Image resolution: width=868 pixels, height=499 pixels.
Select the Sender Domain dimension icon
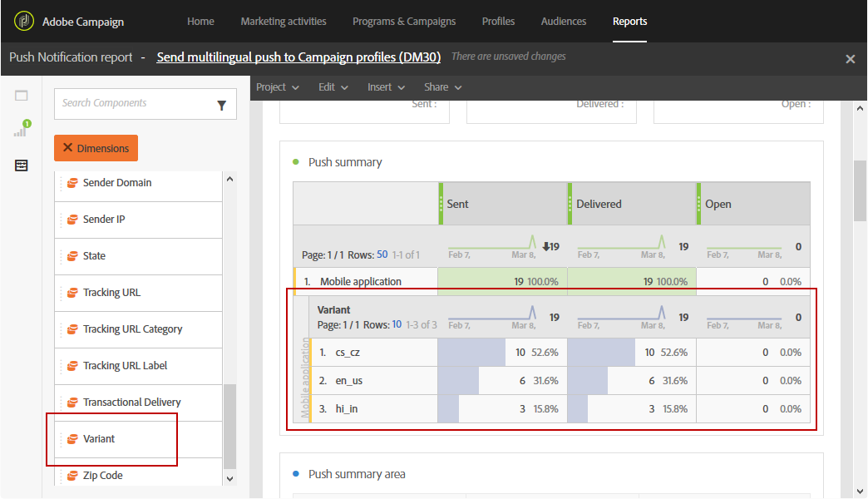point(72,183)
